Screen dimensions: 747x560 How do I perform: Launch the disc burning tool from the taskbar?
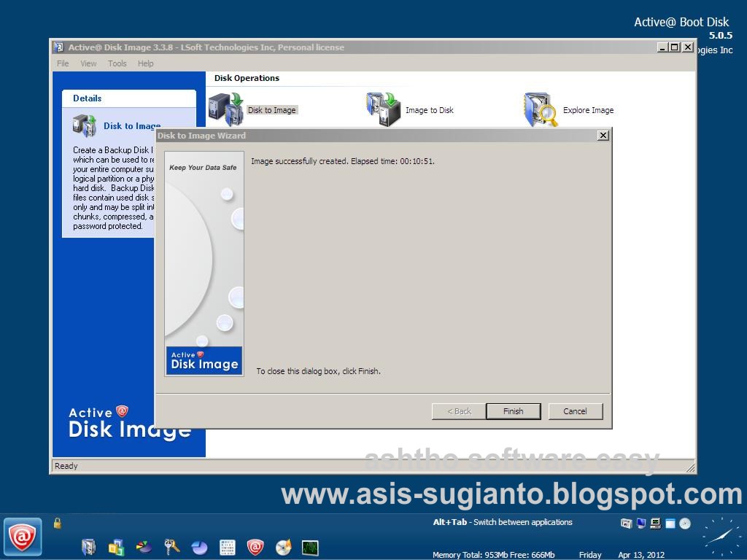coord(283,547)
